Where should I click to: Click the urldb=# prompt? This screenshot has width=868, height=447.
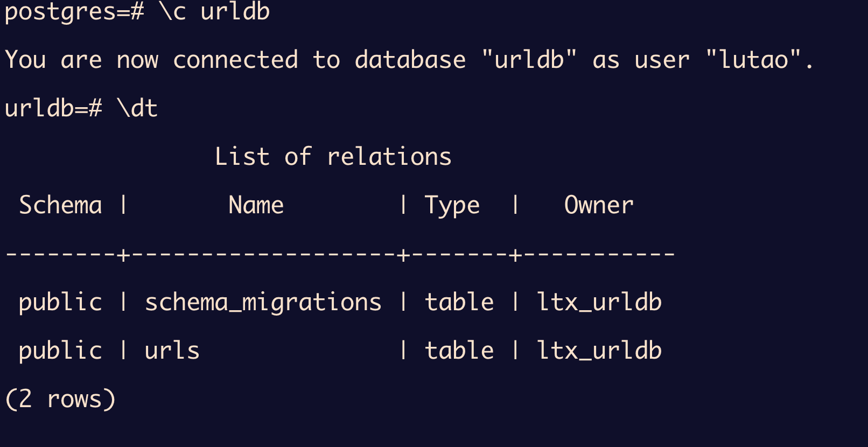point(53,108)
